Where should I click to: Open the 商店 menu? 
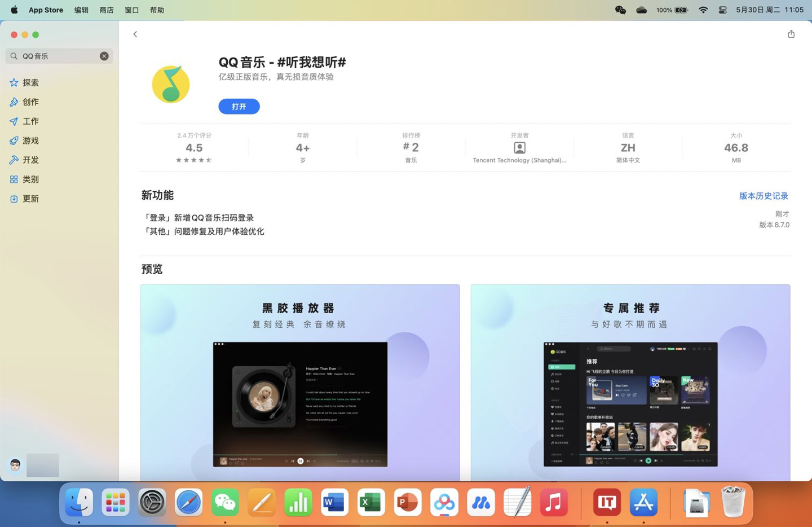coord(107,10)
